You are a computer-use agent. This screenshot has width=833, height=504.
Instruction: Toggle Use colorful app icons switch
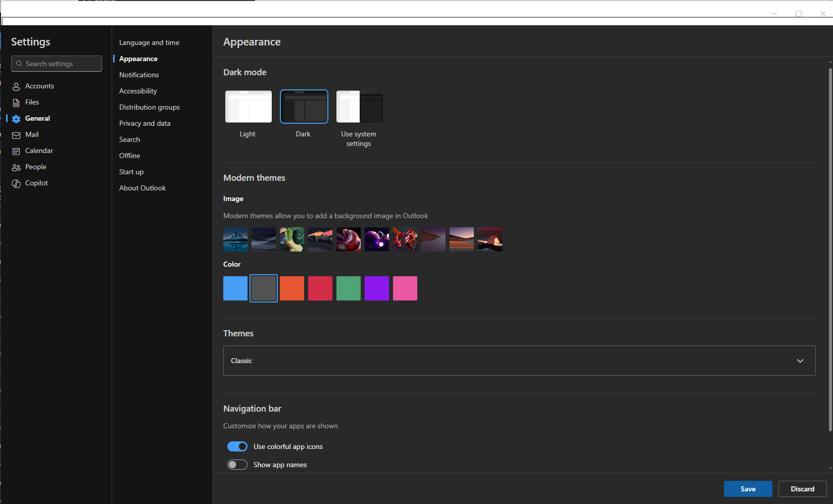[237, 446]
